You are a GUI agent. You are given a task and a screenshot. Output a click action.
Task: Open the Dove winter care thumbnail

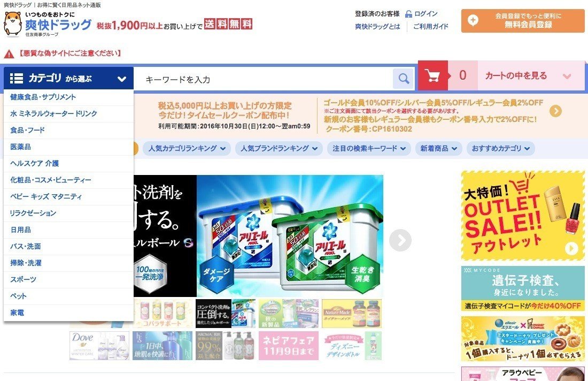[99, 346]
